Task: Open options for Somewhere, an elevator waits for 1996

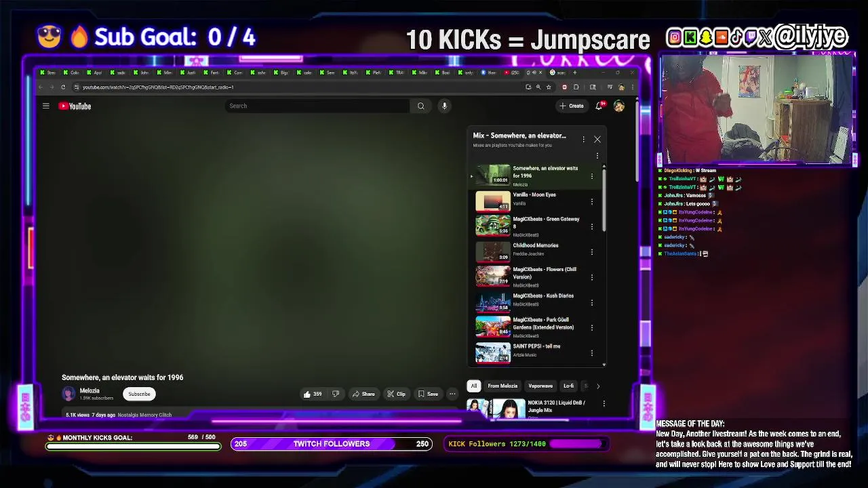Action: (591, 176)
